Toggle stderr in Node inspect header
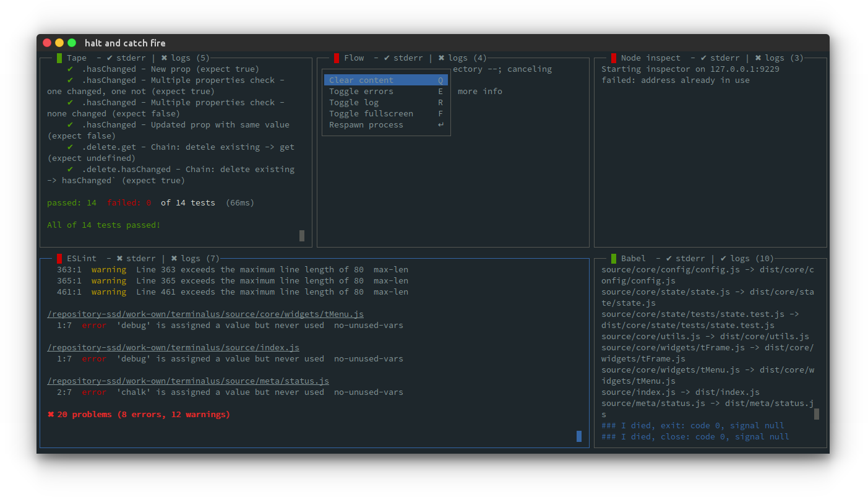Screen dimensions: 868x497 (x=720, y=58)
